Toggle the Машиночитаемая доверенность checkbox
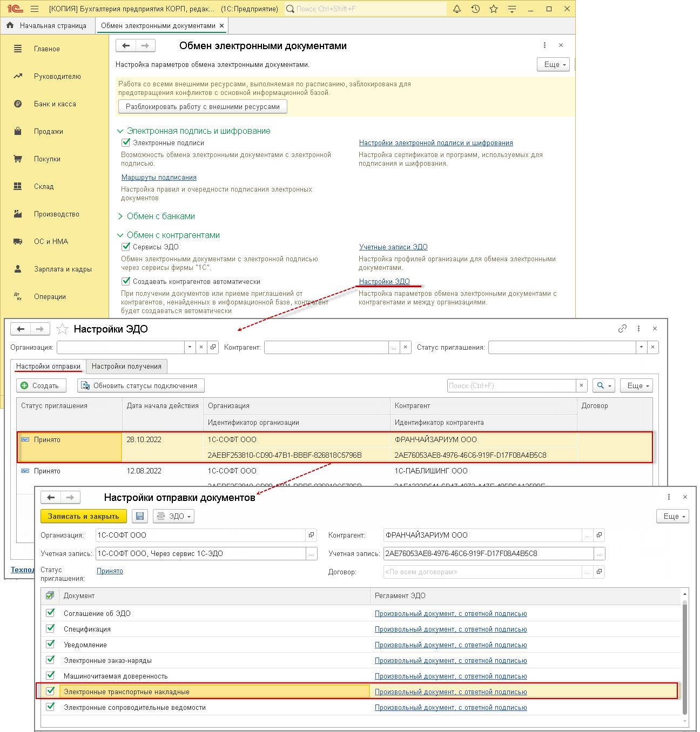700x732 pixels. tap(50, 675)
